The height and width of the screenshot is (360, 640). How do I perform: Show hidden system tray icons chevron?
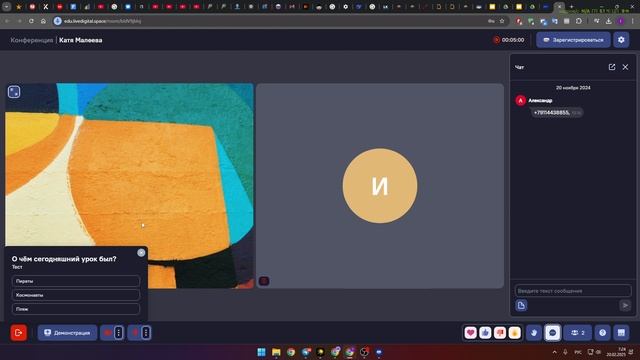tap(554, 352)
